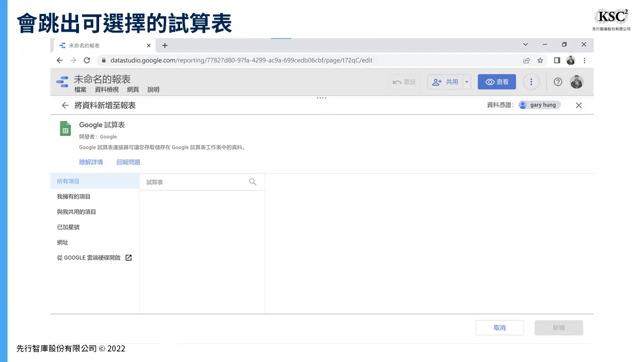The height and width of the screenshot is (362, 644).
Task: Click the gary hung credentials chip
Action: click(x=539, y=105)
